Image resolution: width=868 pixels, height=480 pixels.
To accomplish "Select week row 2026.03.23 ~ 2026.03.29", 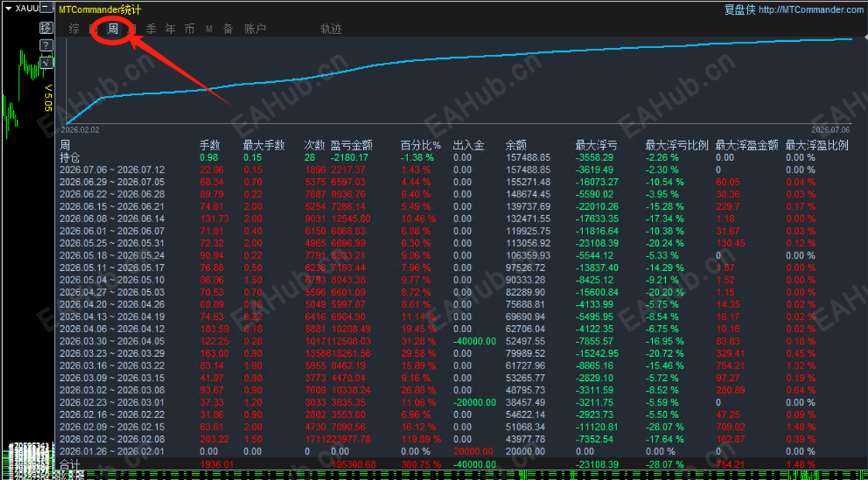I will coord(112,353).
